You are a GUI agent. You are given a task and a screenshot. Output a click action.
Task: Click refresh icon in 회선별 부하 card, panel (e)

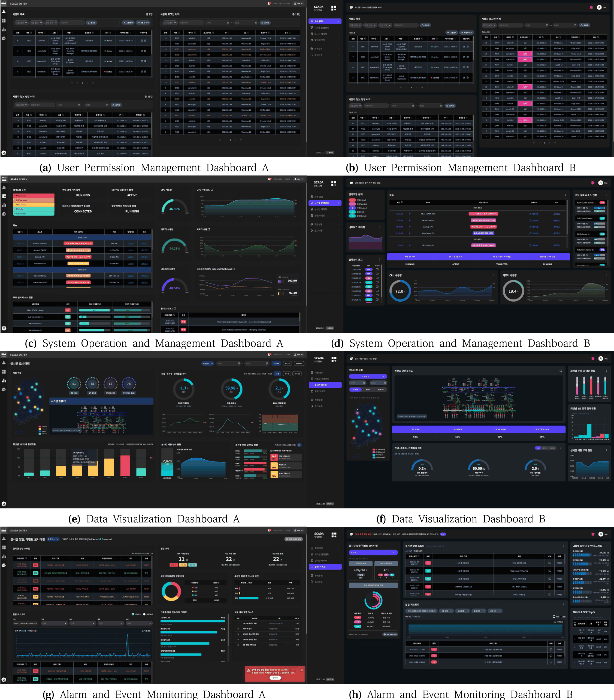pyautogui.click(x=299, y=445)
